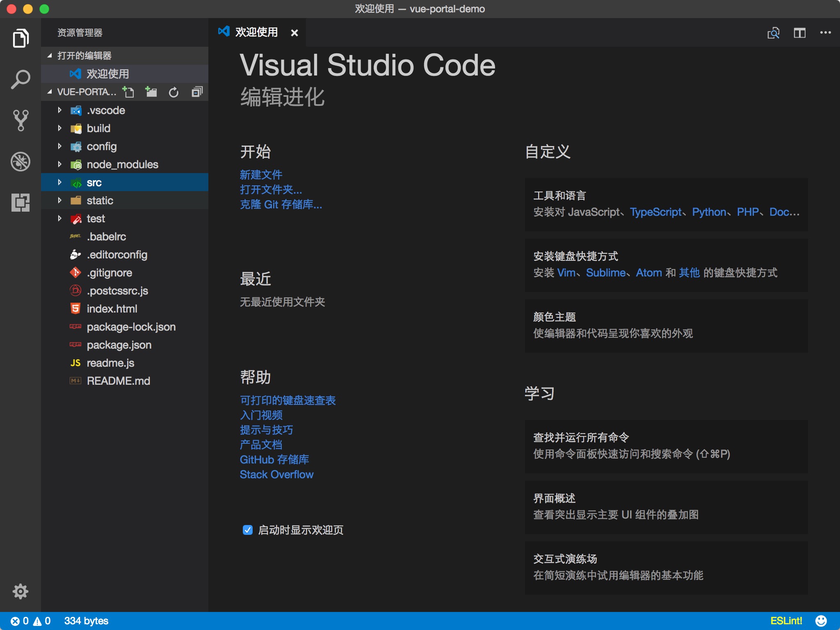Click the New Folder icon in Explorer

[x=151, y=92]
